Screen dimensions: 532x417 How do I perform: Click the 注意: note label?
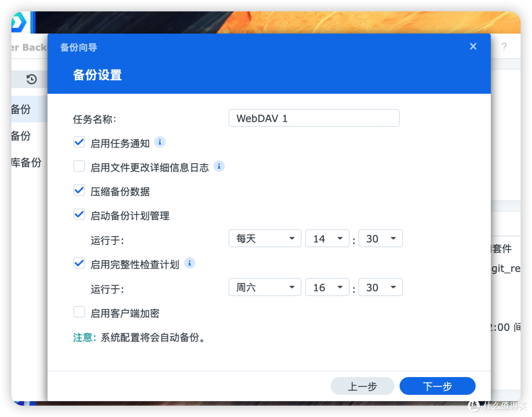click(x=85, y=338)
